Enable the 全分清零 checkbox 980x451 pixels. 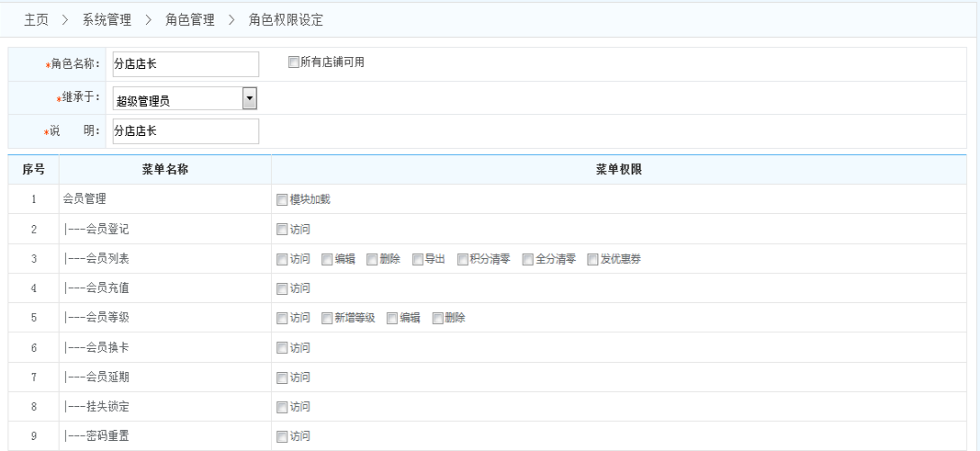coord(528,259)
